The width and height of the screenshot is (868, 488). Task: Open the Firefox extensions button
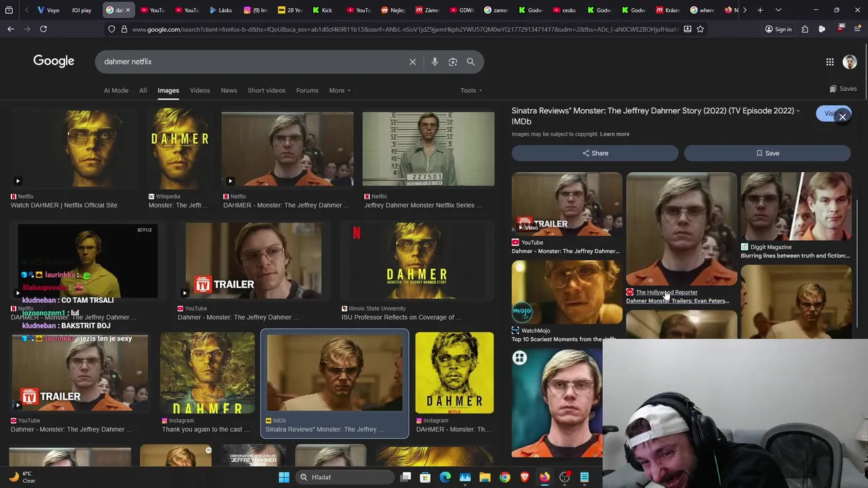pos(804,29)
